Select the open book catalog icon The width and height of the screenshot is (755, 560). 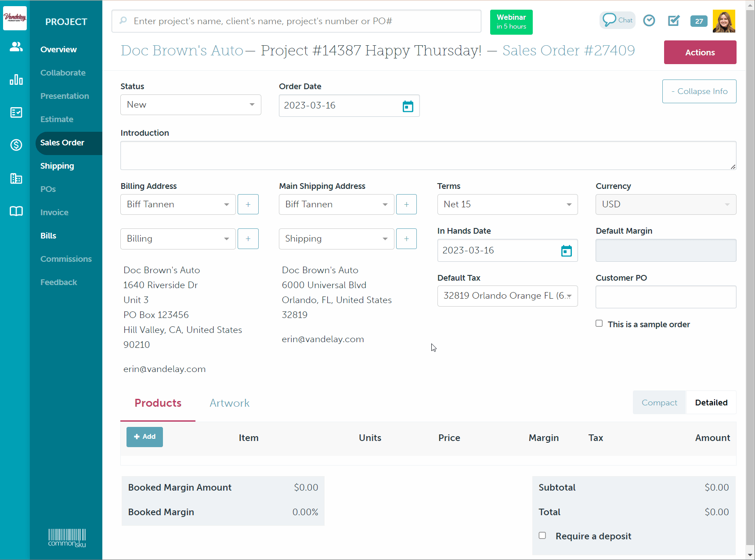point(16,212)
